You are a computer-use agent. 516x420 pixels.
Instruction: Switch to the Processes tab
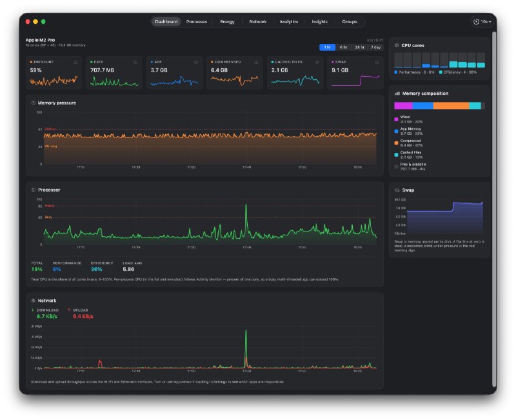(197, 22)
